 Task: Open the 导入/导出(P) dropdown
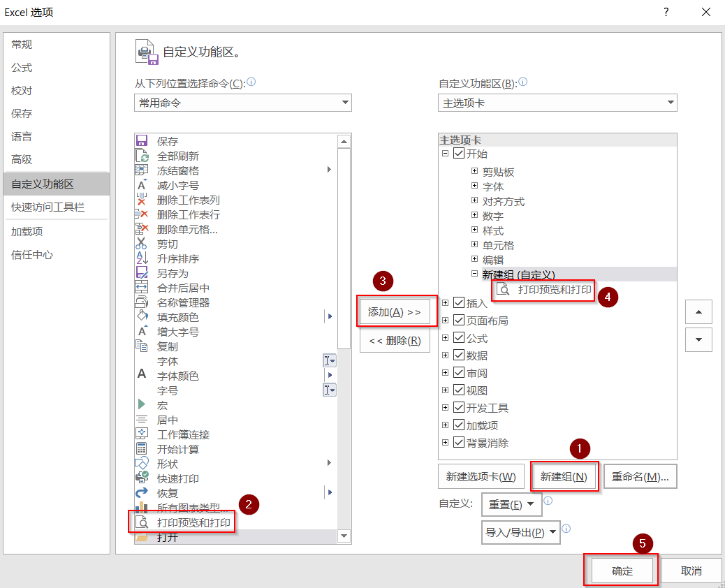coord(520,533)
